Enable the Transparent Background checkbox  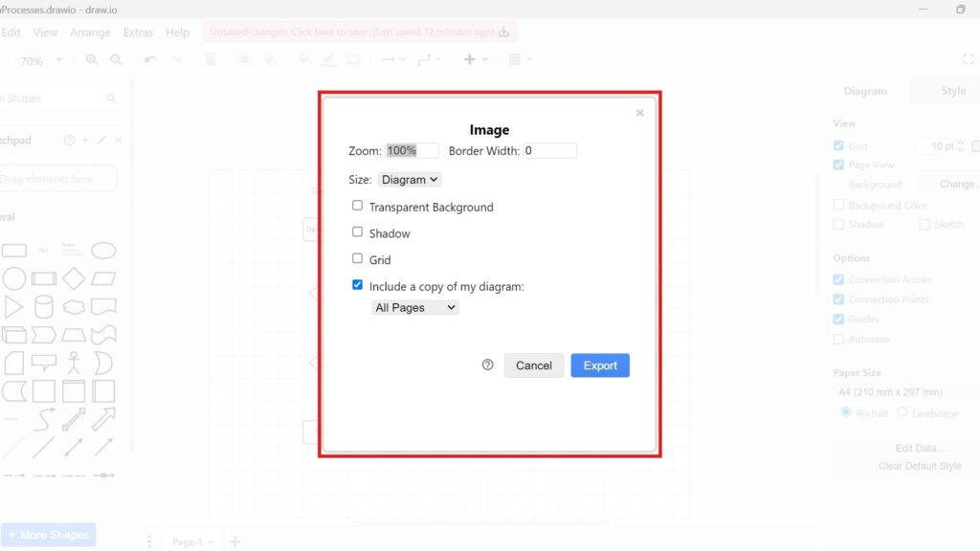(x=357, y=206)
